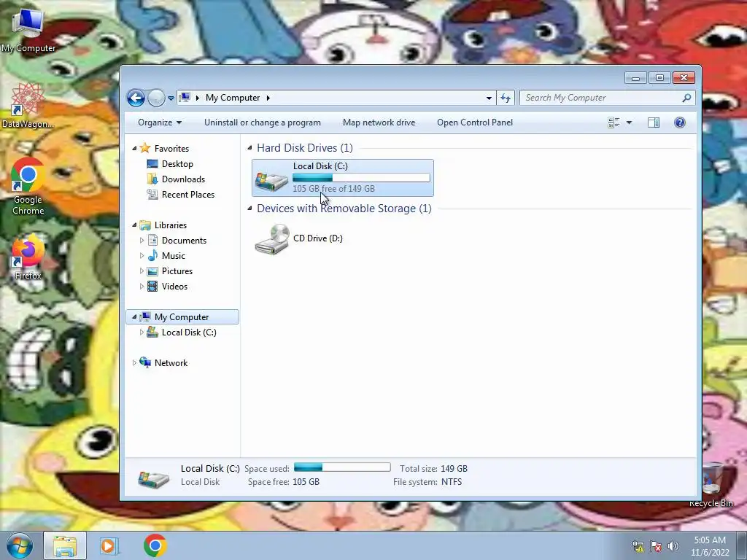This screenshot has width=747, height=560.
Task: Open the address bar history dropdown
Action: tap(489, 98)
